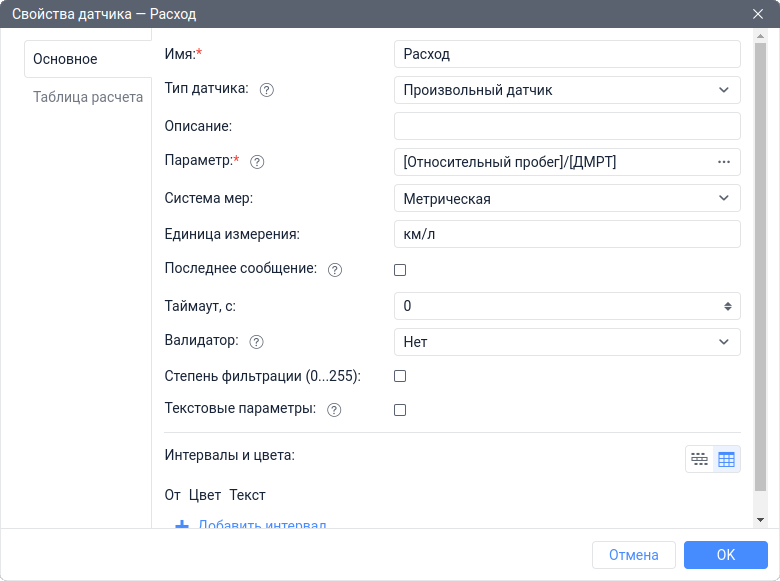Click help icon beside Параметр label

point(257,161)
